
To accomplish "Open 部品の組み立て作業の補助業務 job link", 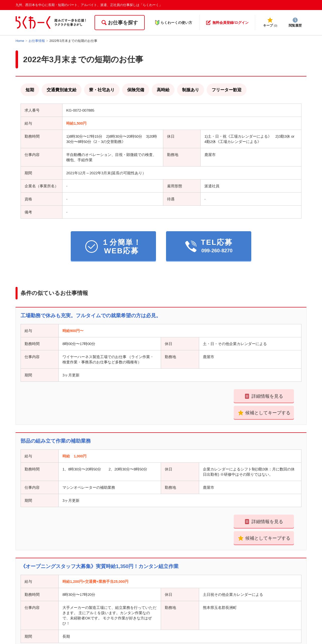I will click(56, 441).
